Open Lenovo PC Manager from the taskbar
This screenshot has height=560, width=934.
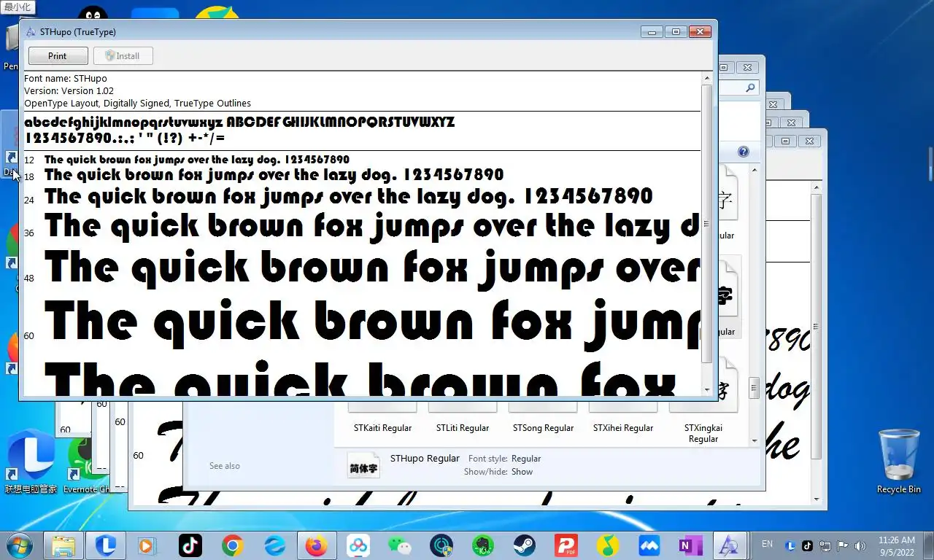106,545
